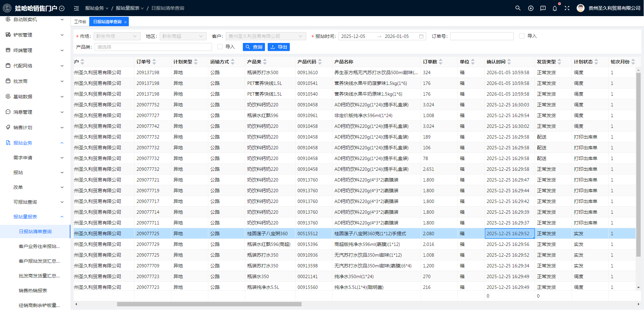
Task: Click the horizontal scrollbar under the table
Action: 209,304
